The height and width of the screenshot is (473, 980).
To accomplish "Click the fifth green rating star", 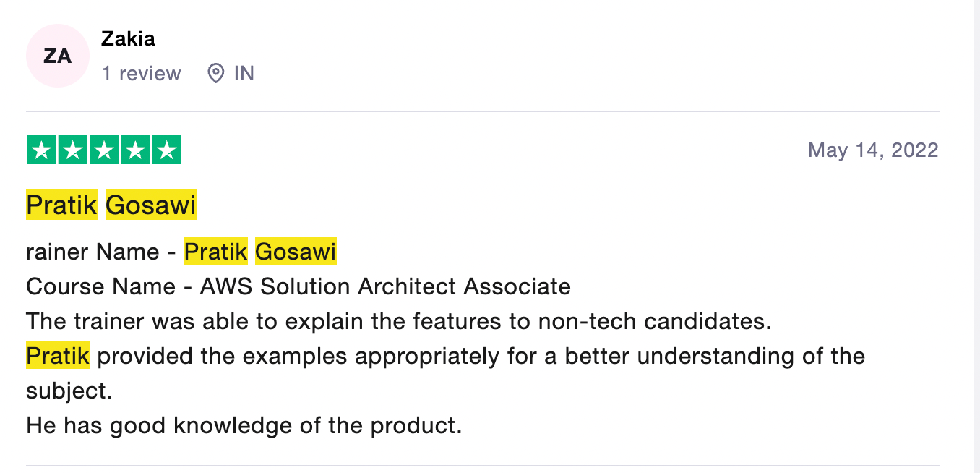I will click(166, 150).
